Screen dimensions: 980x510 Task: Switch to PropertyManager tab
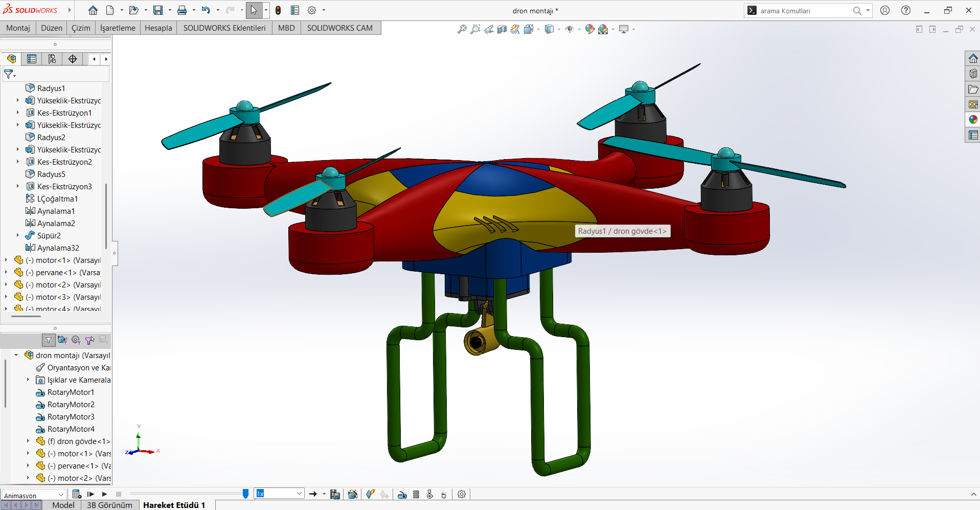coord(32,59)
